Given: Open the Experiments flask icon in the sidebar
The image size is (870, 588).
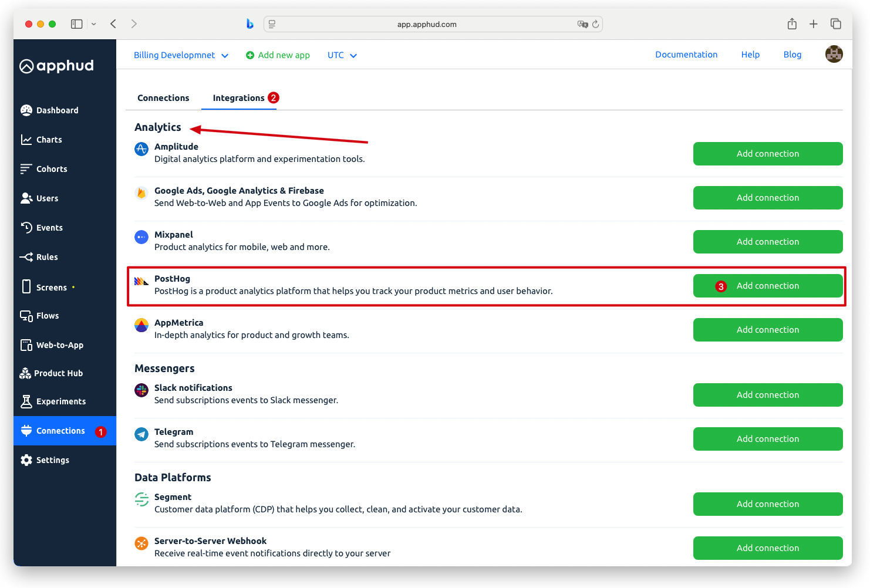Looking at the screenshot, I should coord(26,401).
